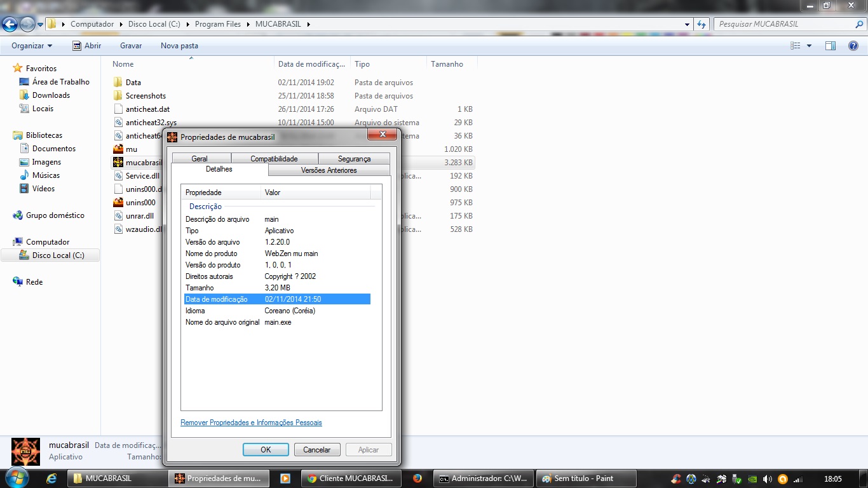The image size is (868, 488).
Task: Click the Internet Explorer taskbar icon
Action: tap(51, 478)
